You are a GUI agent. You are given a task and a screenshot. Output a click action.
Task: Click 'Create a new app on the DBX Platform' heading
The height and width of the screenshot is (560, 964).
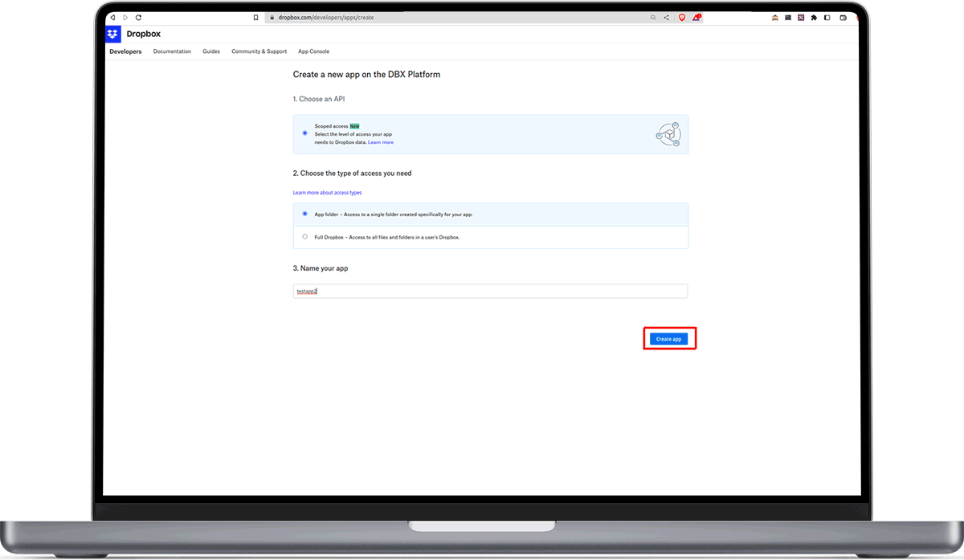[x=366, y=74]
